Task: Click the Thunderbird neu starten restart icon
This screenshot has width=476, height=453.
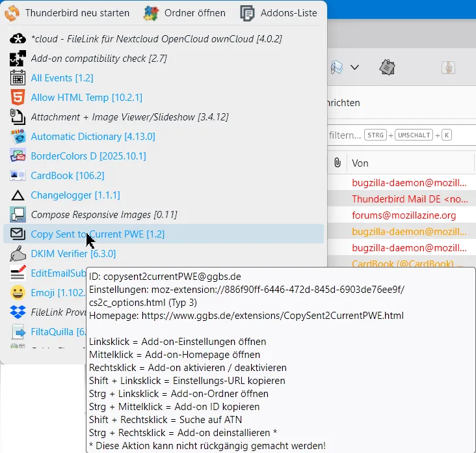Action: pyautogui.click(x=12, y=13)
